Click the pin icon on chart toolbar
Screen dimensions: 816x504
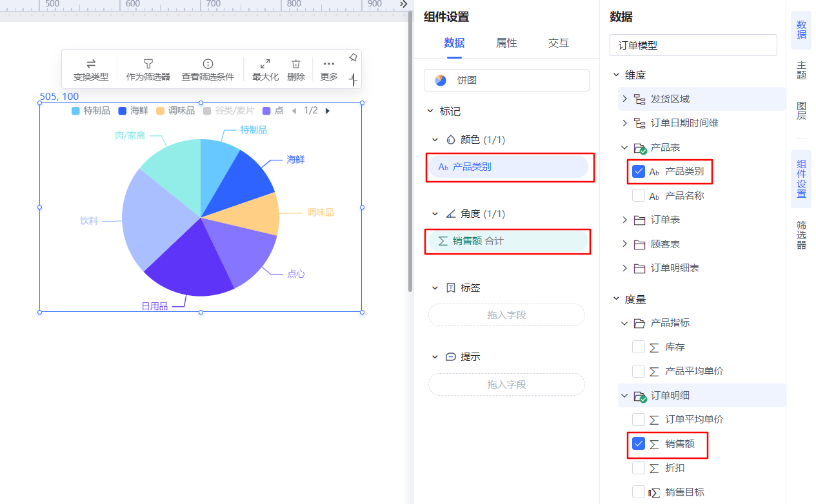point(353,57)
